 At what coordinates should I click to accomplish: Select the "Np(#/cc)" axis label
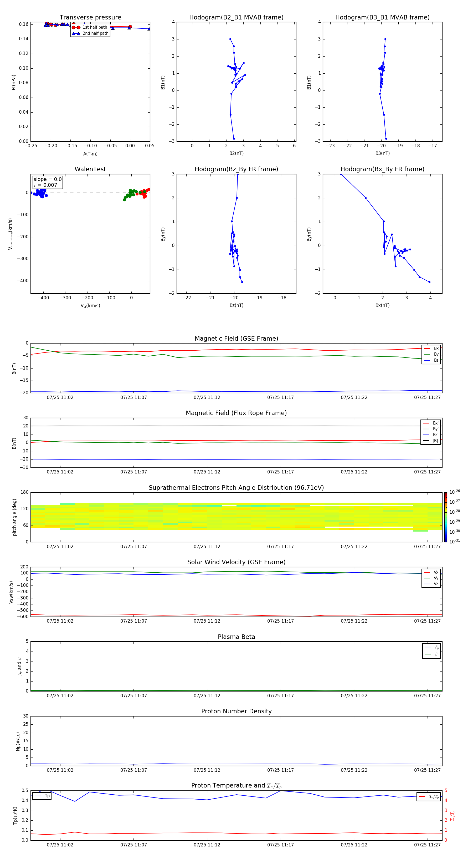coord(18,741)
